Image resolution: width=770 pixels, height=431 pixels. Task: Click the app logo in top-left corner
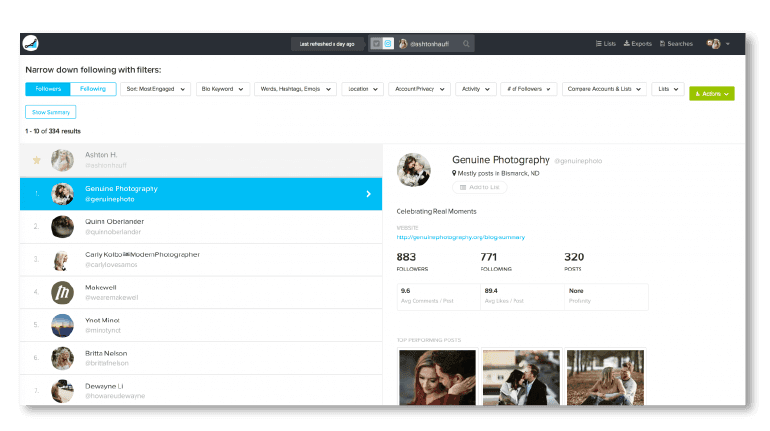click(x=33, y=43)
